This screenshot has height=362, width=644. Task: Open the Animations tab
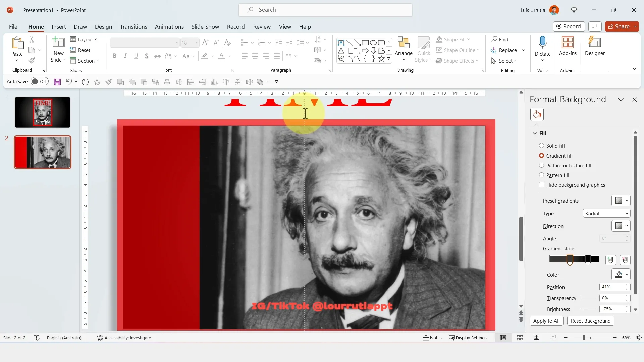click(169, 27)
